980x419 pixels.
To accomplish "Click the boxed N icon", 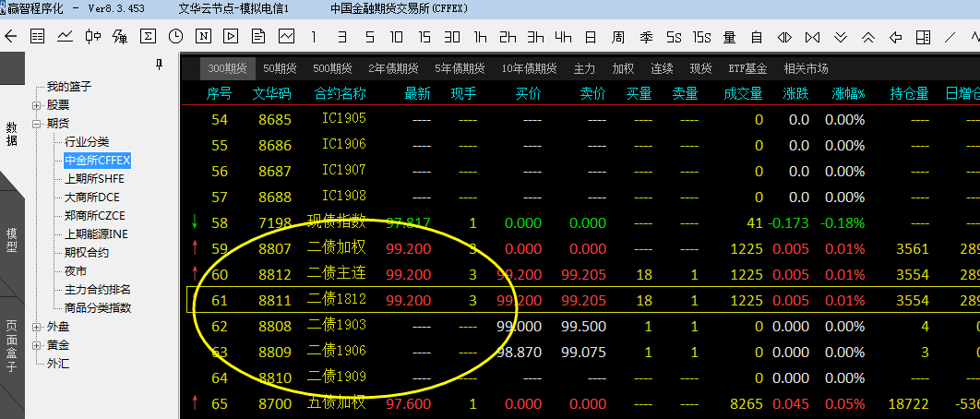I will point(203,36).
